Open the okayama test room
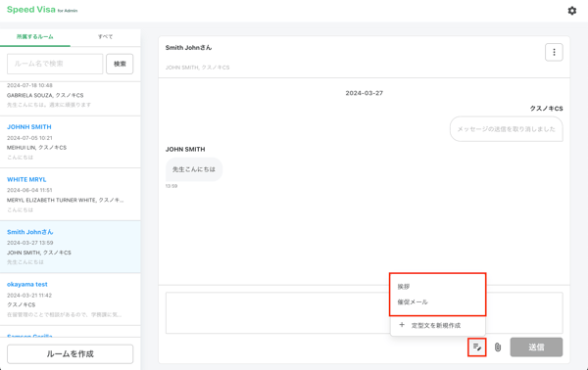This screenshot has width=588, height=370. click(x=71, y=300)
